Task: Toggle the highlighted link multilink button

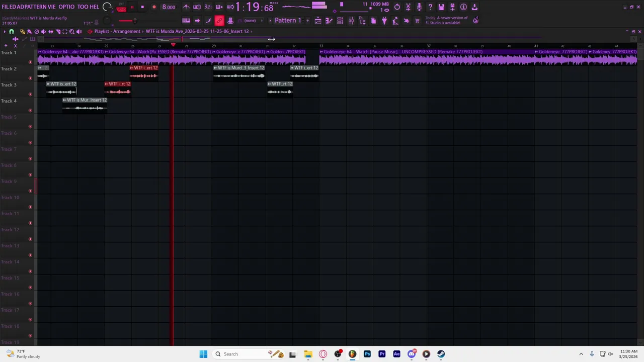Action: coord(219,21)
